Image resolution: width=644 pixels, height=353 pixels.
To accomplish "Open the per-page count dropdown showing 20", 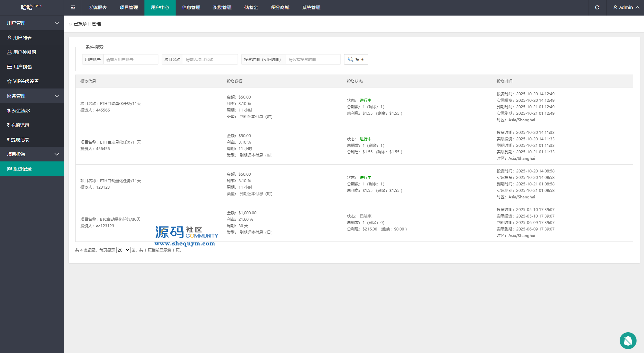I will pos(123,250).
